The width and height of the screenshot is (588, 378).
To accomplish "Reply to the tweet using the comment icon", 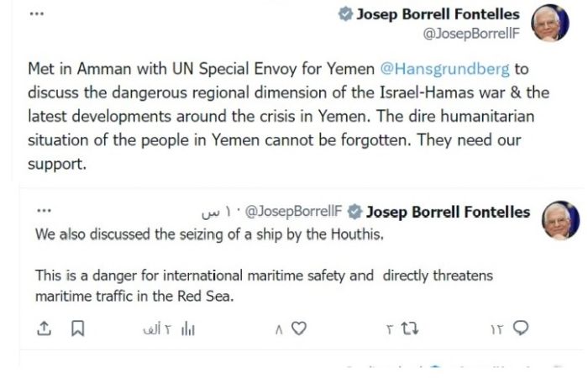I will click(521, 328).
